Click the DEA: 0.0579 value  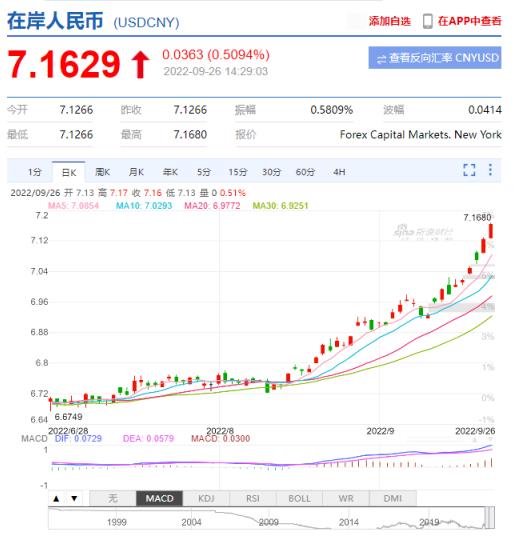click(148, 438)
